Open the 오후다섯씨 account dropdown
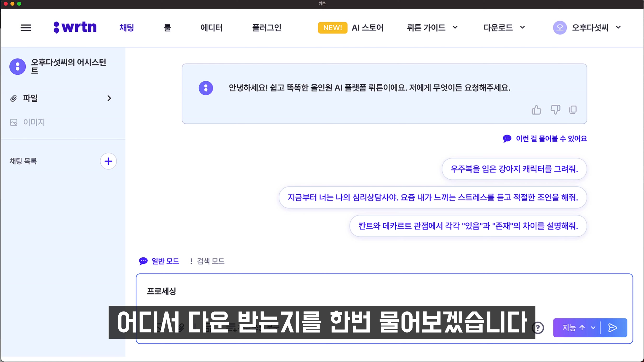Viewport: 644px width, 362px height. 596,28
